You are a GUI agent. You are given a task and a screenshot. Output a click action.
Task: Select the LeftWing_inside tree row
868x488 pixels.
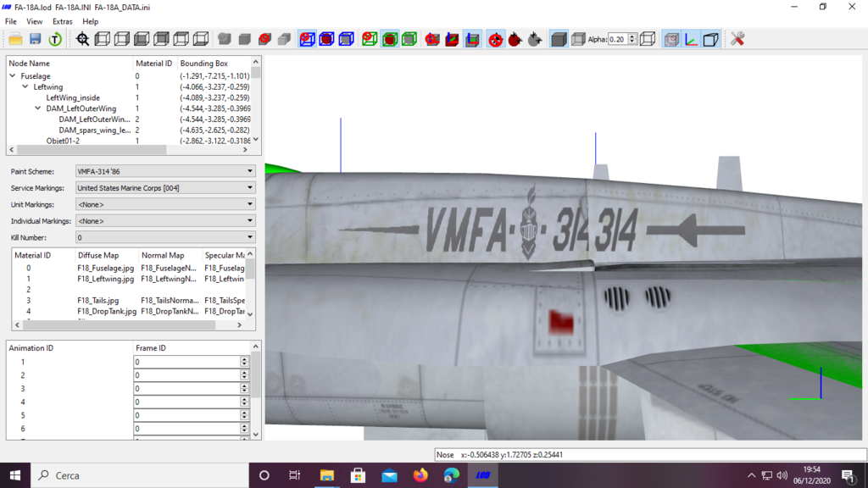click(73, 97)
